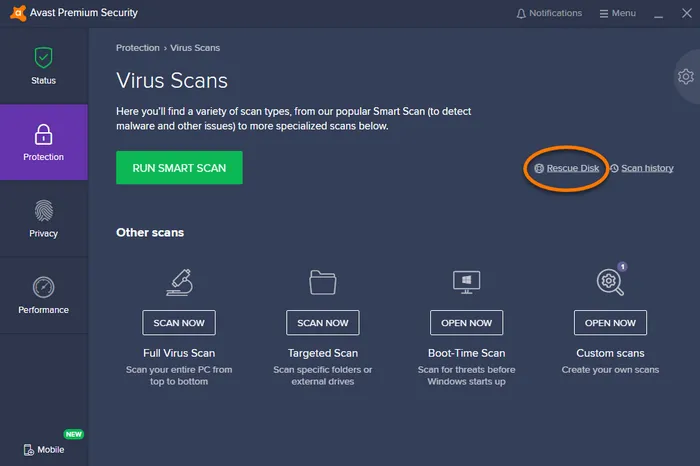Open the Mobile label in sidebar
This screenshot has height=466, width=700.
pos(50,450)
